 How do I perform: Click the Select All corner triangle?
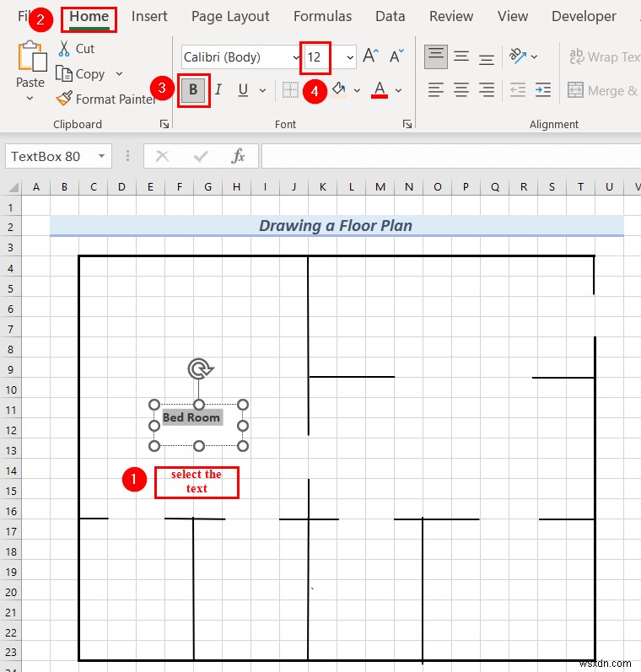(13, 187)
